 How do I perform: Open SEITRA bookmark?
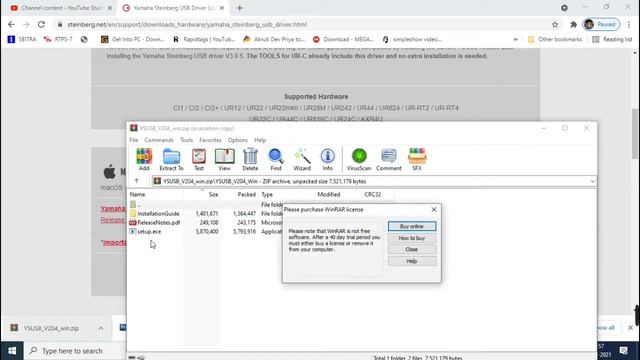click(22, 39)
